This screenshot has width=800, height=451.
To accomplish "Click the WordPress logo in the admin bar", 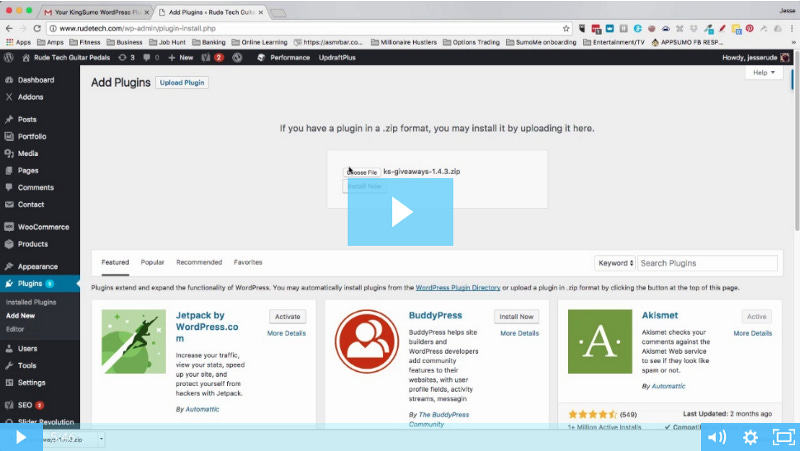I will pos(9,58).
